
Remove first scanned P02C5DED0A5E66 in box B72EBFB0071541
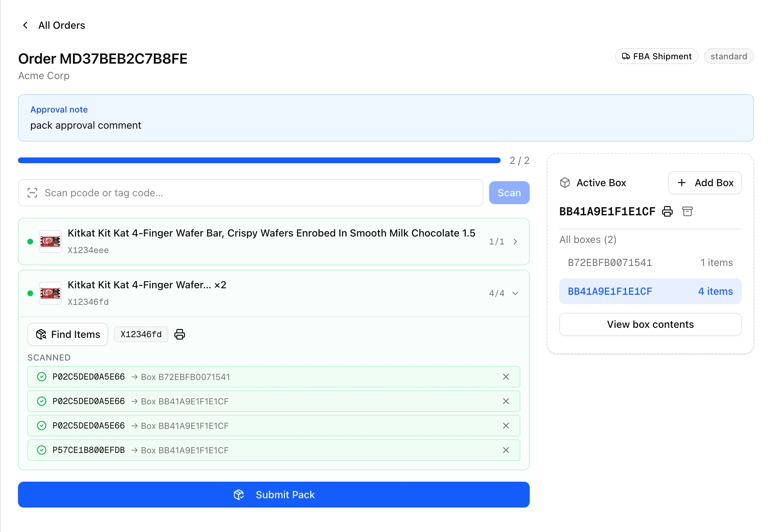(x=506, y=377)
